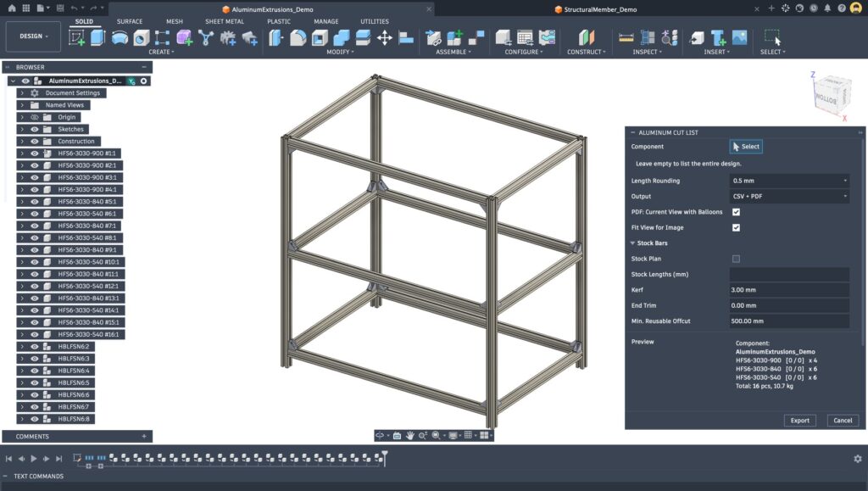Screen dimensions: 868x491
Task: Play the timeline
Action: pos(34,459)
